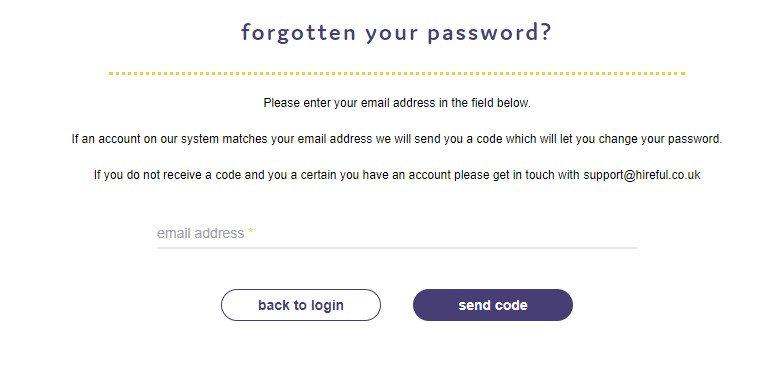Click the 'forgotten your password?' heading
The height and width of the screenshot is (372, 775).
pyautogui.click(x=396, y=33)
